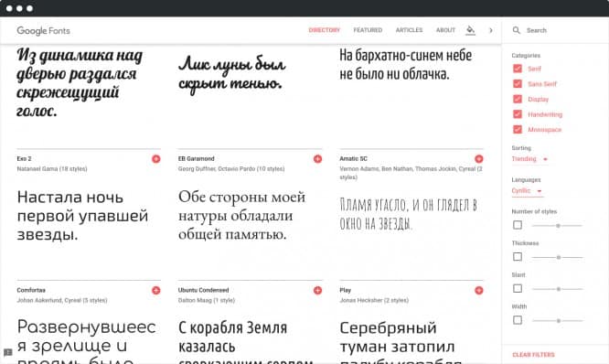609x364 pixels.
Task: Add Comfortaa font with plus icon
Action: click(156, 290)
